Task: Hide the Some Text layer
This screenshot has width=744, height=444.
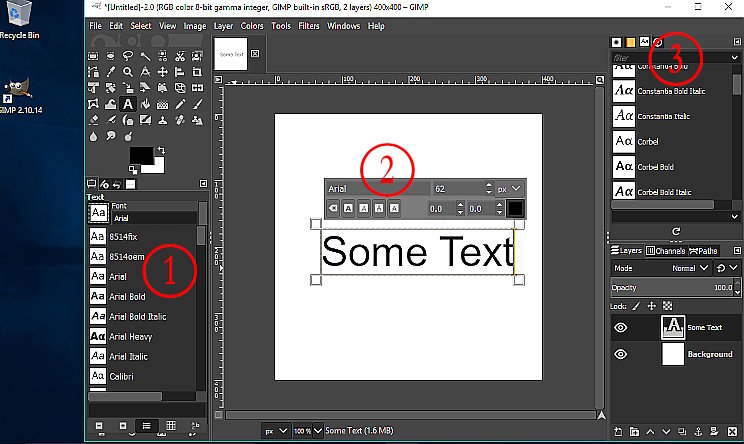Action: tap(621, 327)
